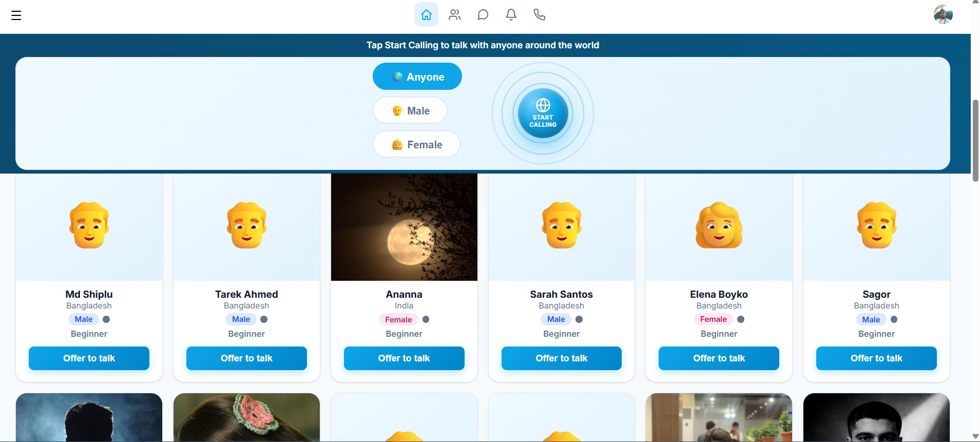This screenshot has height=442, width=980.
Task: Click the name Elena Boyko
Action: pyautogui.click(x=719, y=294)
